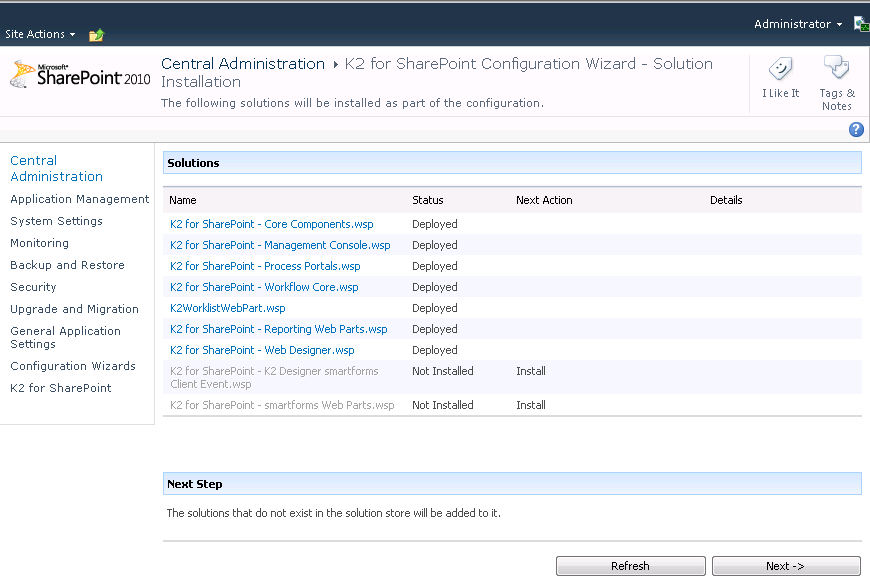Click the Central Administration breadcrumb link

(243, 64)
